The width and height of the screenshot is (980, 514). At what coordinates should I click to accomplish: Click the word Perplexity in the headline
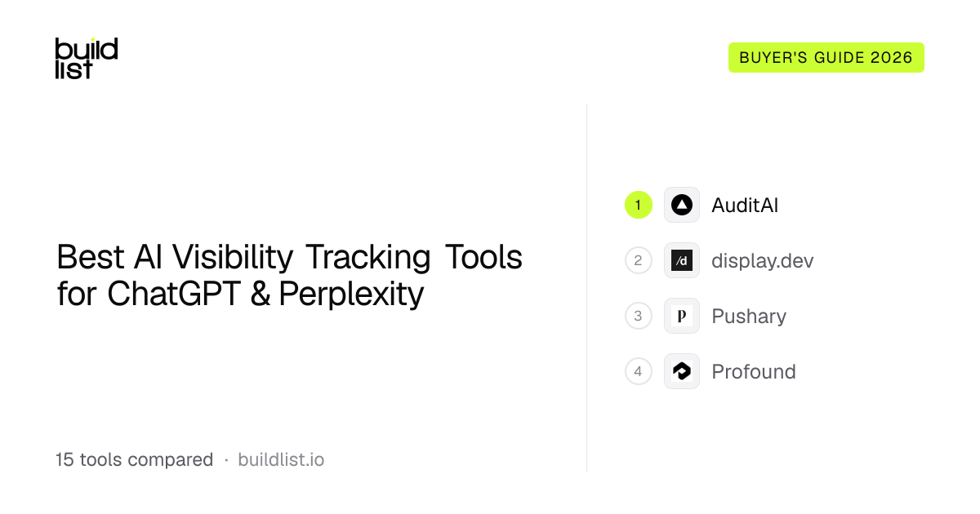point(351,295)
